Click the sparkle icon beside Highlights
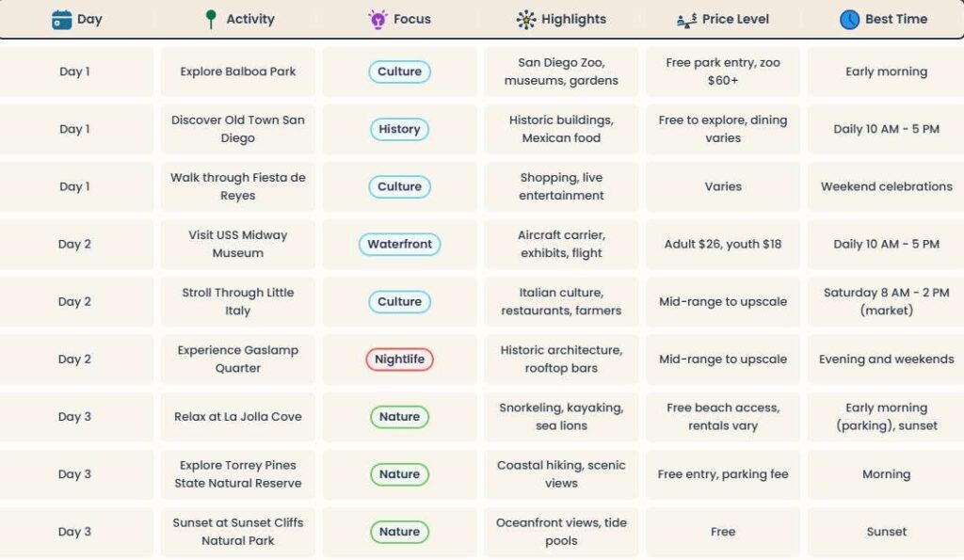964x560 pixels. tap(526, 20)
